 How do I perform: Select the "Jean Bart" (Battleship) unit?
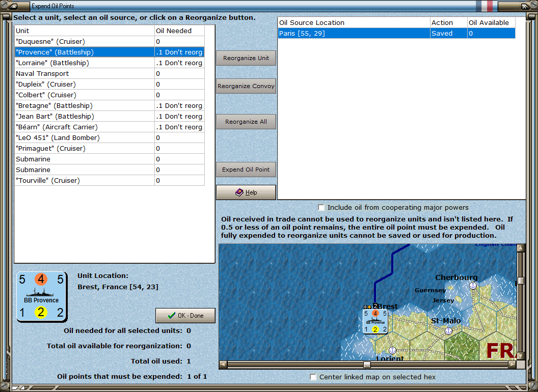110,116
